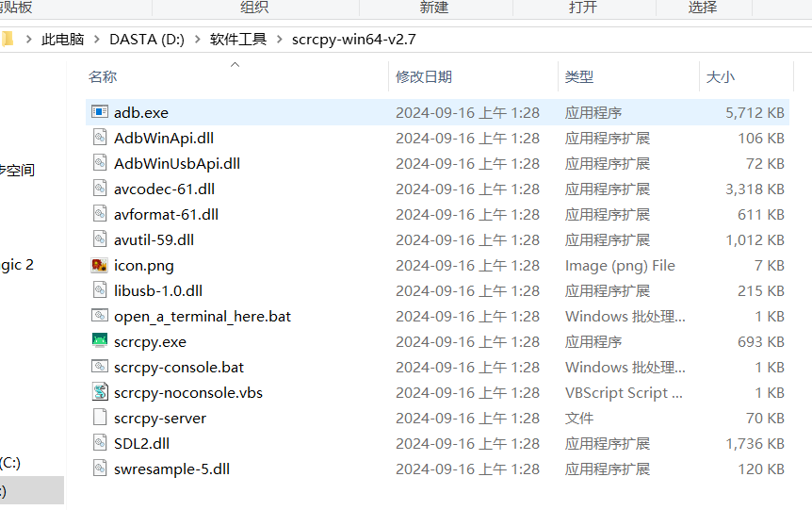Sort files by the 名称 column header
Screen dimensions: 812x510
click(103, 77)
